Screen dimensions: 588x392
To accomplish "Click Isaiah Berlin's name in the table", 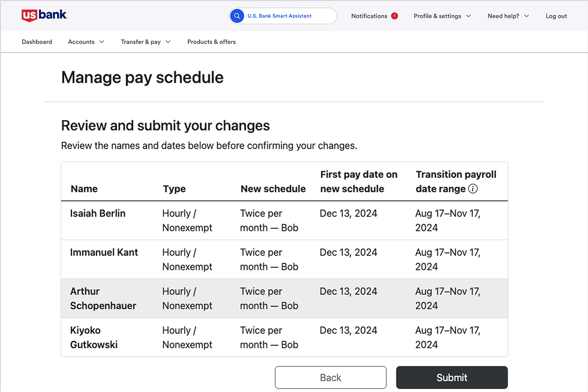I will (98, 213).
